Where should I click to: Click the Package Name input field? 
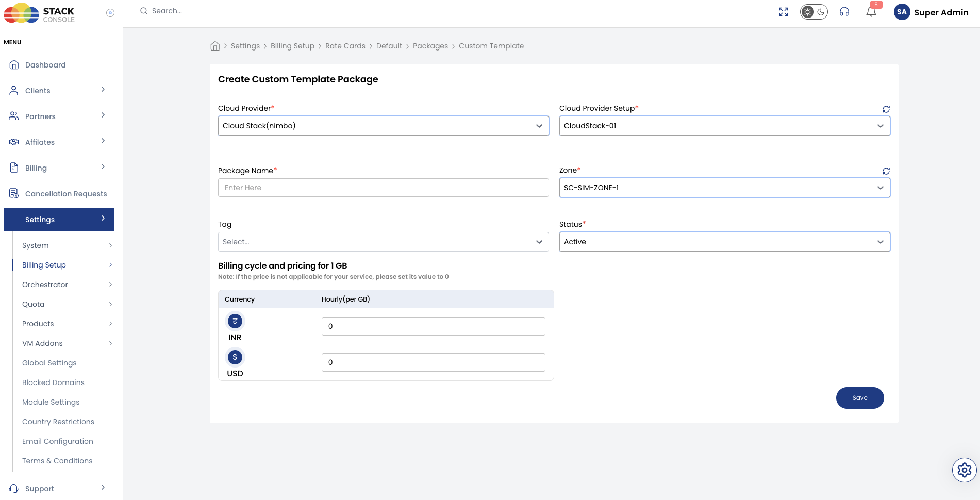pos(384,188)
